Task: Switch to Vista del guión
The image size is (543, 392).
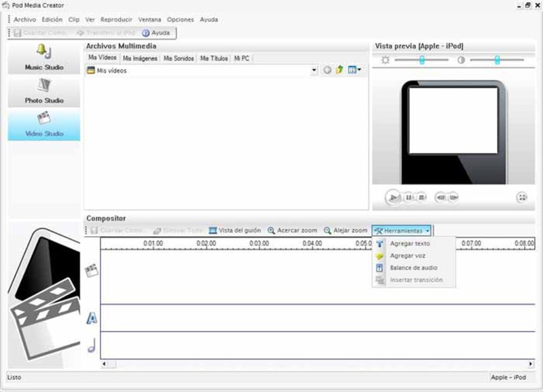Action: pyautogui.click(x=235, y=231)
